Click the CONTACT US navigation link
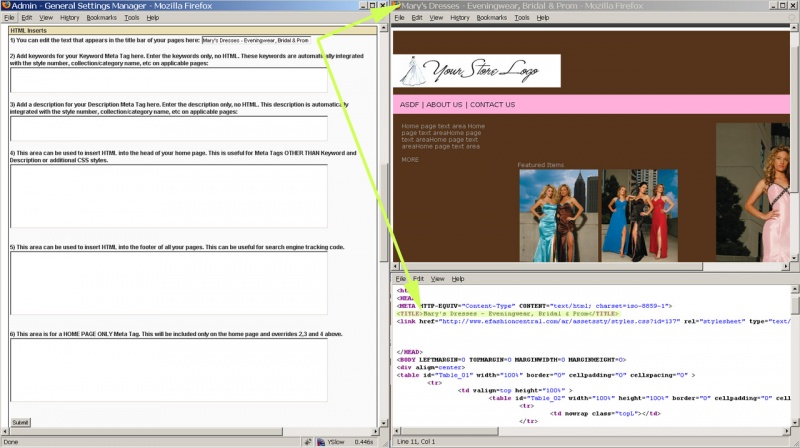This screenshot has height=448, width=800. click(492, 105)
